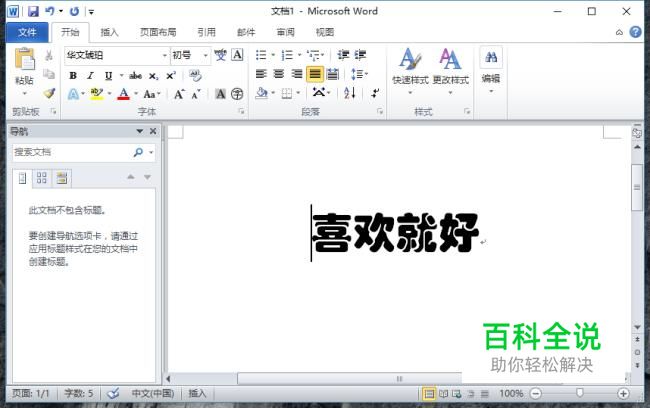The image size is (650, 408).
Task: Open the File tab
Action: coord(27,32)
